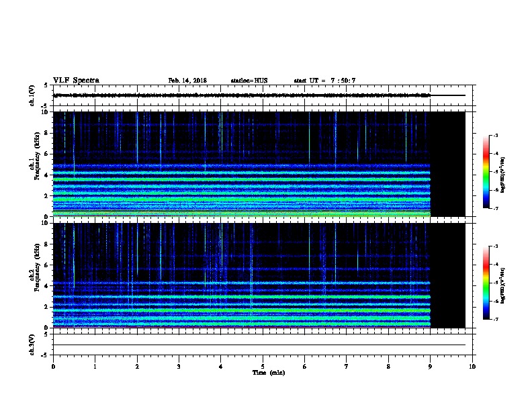Viewport: 532px width, 411px height.
Task: Click the blank black region after minute 9 in ch.1
Action: coord(447,164)
